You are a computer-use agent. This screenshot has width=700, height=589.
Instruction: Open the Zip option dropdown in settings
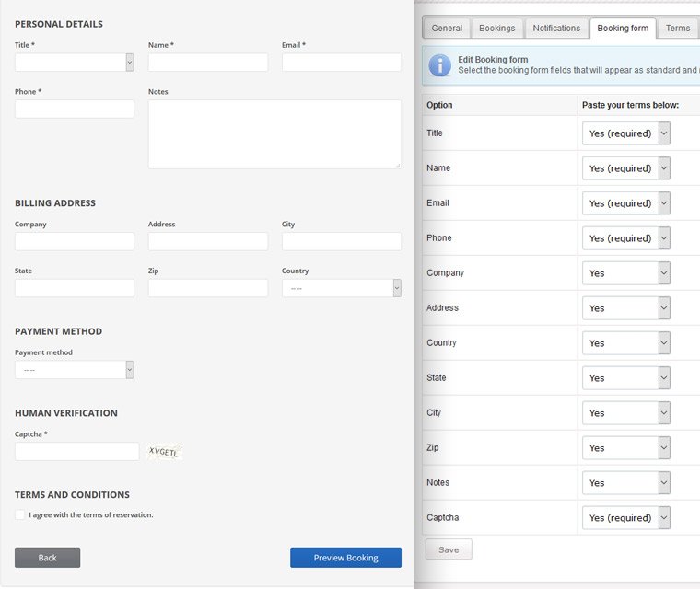pyautogui.click(x=626, y=448)
